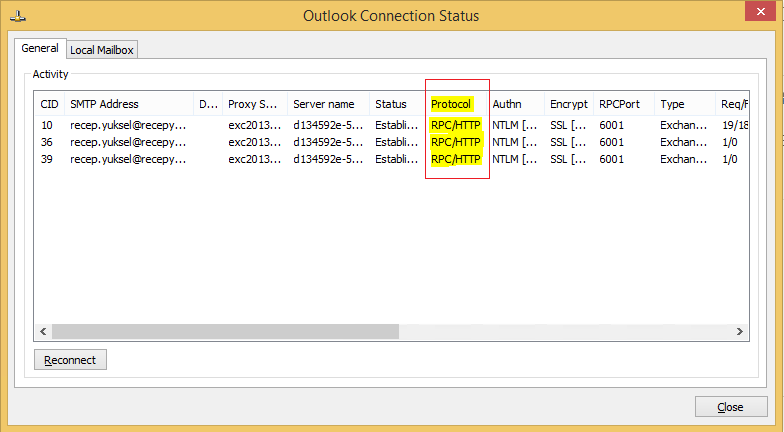Click the right arrow of horizontal scrollbar
Viewport: 784px width, 432px height.
tap(740, 332)
